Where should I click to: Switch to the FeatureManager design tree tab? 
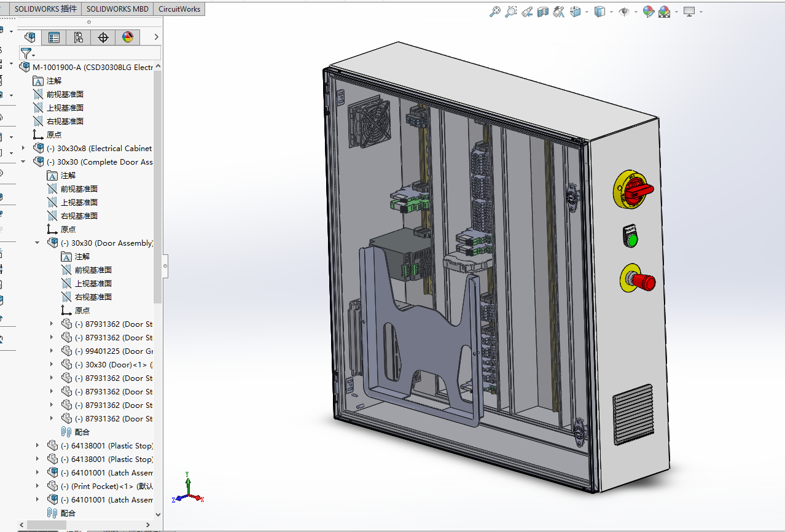point(29,37)
